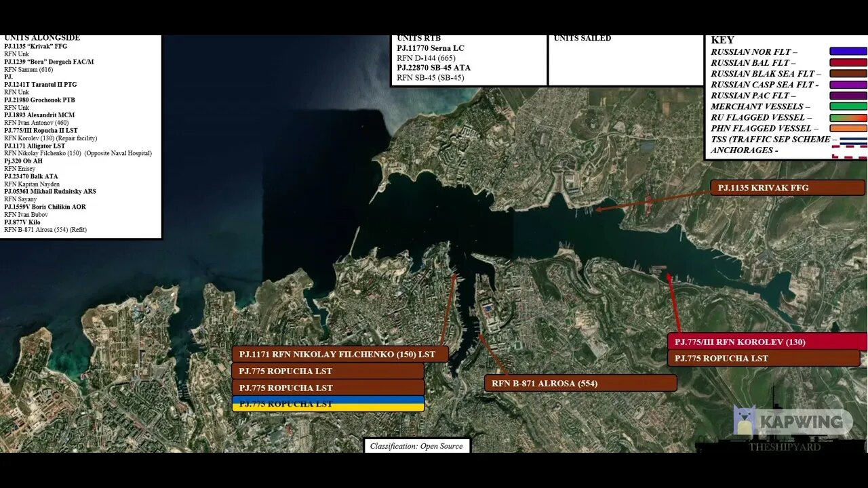Screen dimensions: 868x488
Task: Click the PJ.775/III RFN KOROLEV (130) label
Action: 768,342
